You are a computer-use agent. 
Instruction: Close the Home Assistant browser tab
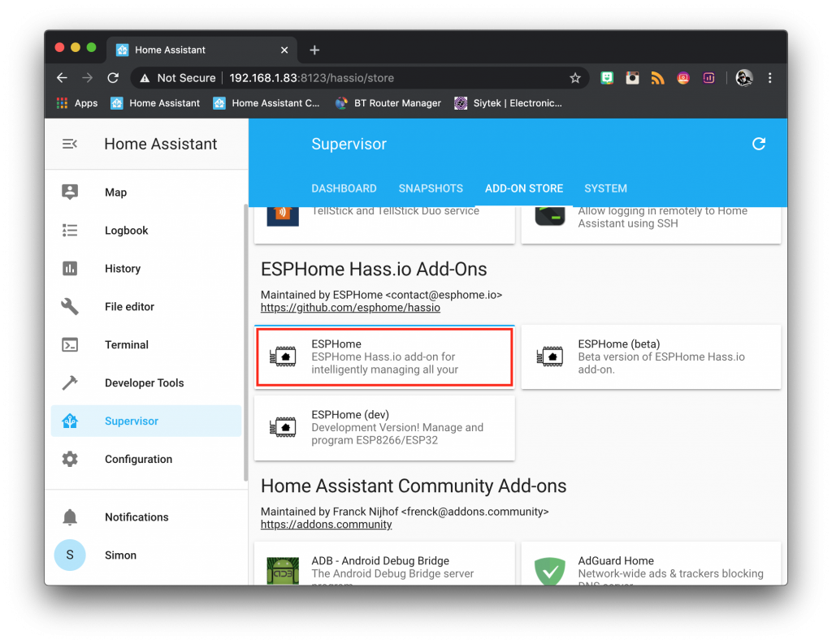pos(284,50)
